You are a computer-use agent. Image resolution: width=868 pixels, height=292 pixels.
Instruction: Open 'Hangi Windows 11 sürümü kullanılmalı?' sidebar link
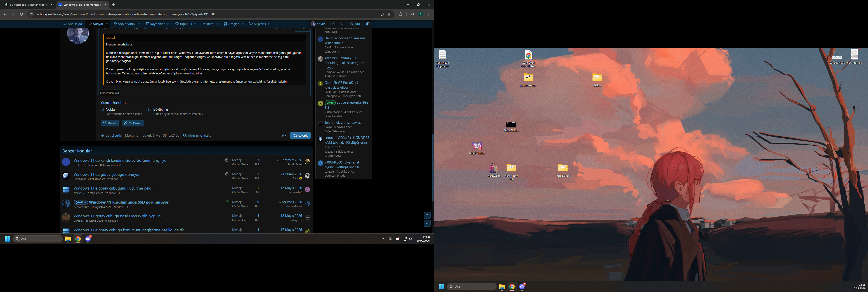[345, 40]
